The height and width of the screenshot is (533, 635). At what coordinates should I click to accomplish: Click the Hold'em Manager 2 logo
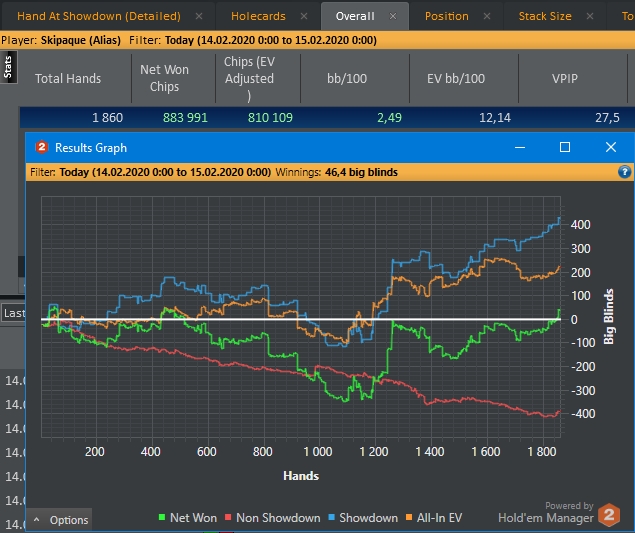click(x=609, y=516)
